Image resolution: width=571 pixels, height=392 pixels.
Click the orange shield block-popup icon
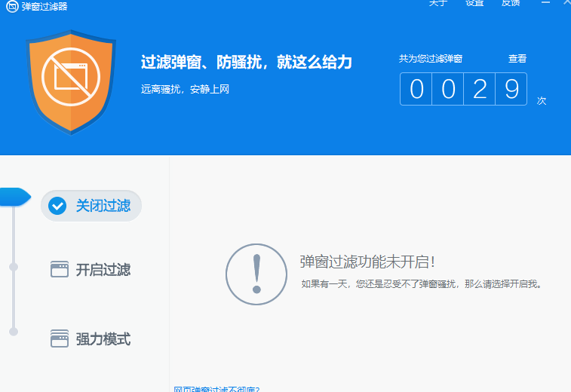pos(71,81)
